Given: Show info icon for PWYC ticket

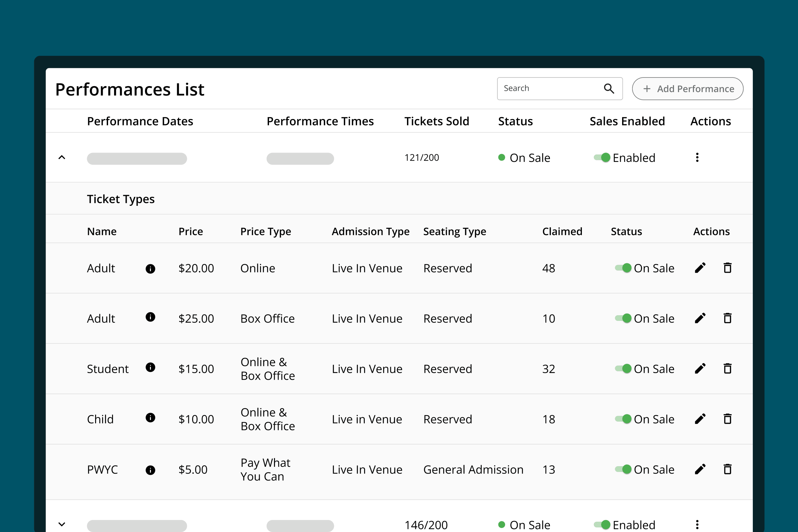Looking at the screenshot, I should (150, 470).
